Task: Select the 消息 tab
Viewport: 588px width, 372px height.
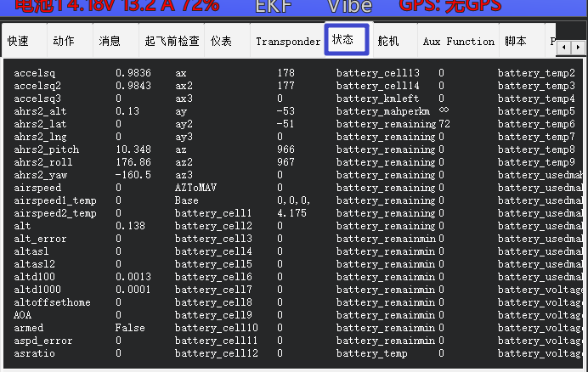Action: click(110, 41)
